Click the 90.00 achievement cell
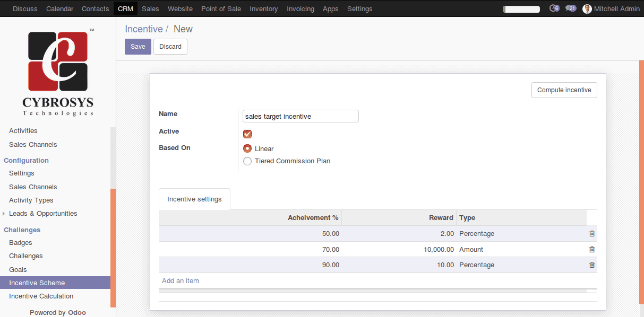The width and height of the screenshot is (644, 317). click(x=251, y=265)
